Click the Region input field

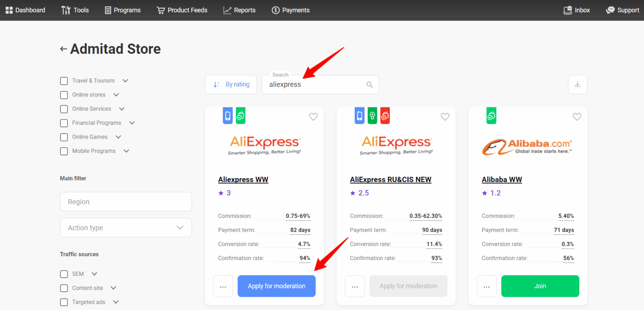click(x=126, y=201)
